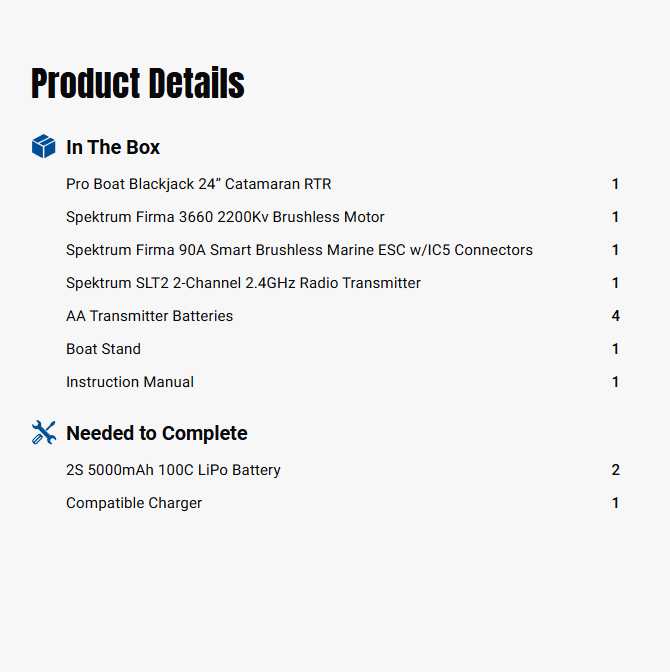The image size is (670, 672).
Task: Click the quantity 4 for AA Transmitter Batteries
Action: 616,316
